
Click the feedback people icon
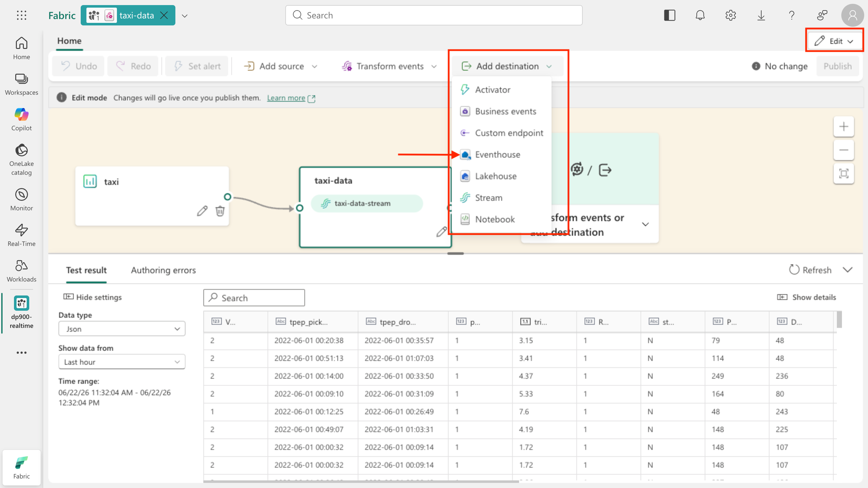point(822,15)
